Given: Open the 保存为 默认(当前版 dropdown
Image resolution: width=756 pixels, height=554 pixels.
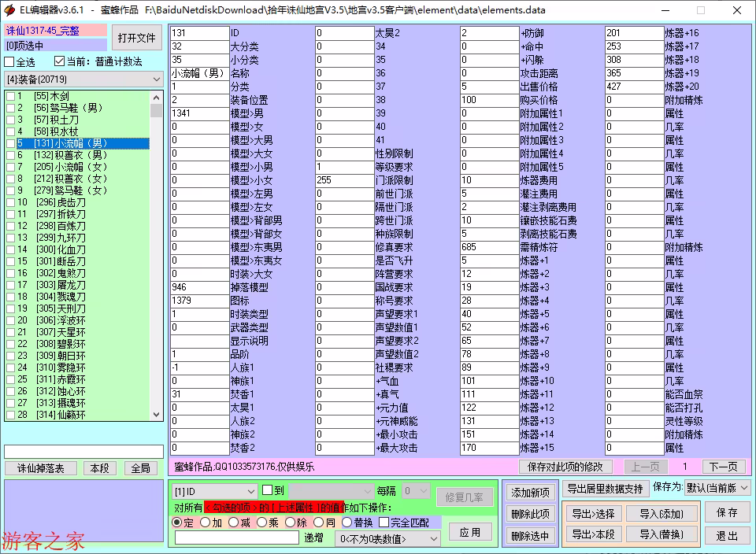Looking at the screenshot, I should pyautogui.click(x=717, y=488).
